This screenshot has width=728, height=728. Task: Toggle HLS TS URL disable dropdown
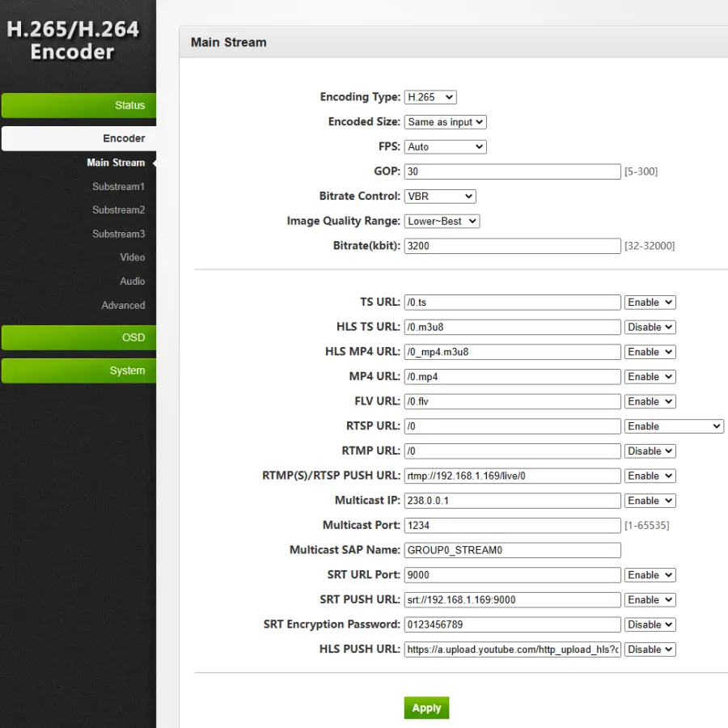coord(650,328)
